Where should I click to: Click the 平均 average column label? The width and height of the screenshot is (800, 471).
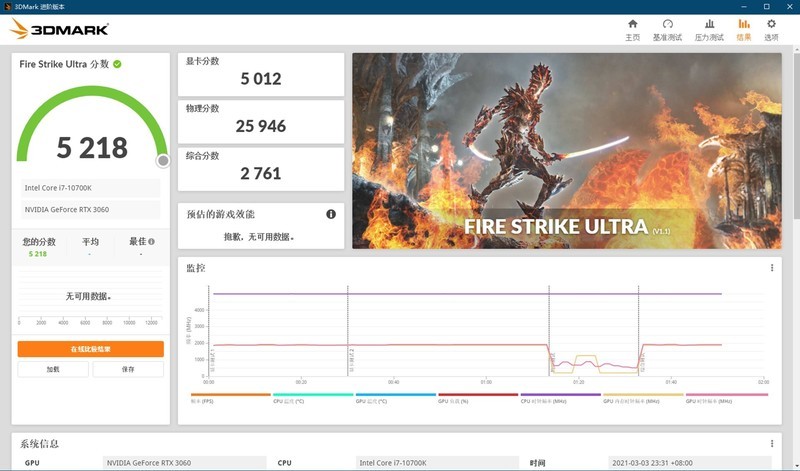90,241
